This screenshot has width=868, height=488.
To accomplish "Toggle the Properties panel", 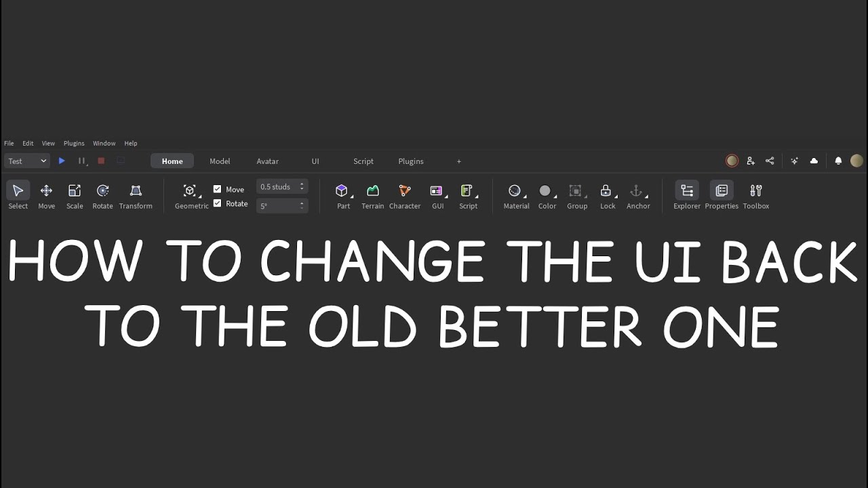I will click(x=722, y=196).
